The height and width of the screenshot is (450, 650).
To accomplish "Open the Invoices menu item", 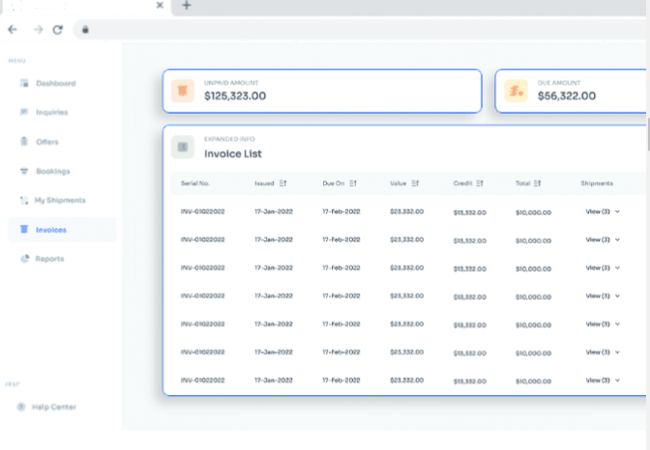I will click(50, 230).
